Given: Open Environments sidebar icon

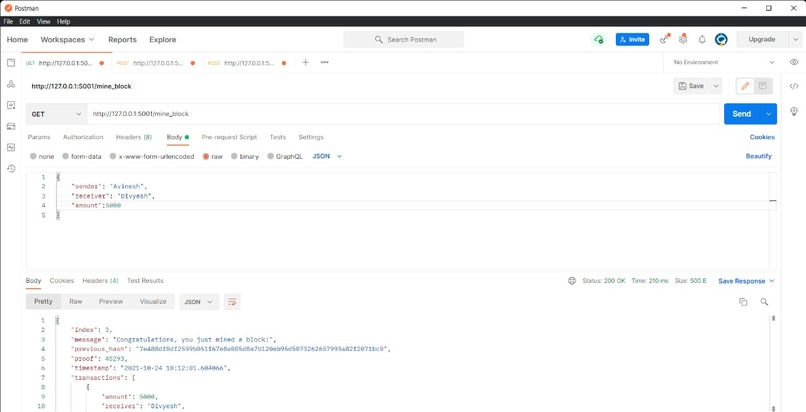Looking at the screenshot, I should pyautogui.click(x=11, y=105).
